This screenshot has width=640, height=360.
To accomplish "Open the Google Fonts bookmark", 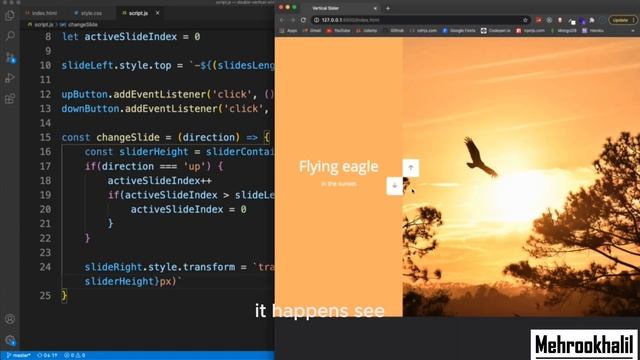I will tap(459, 31).
